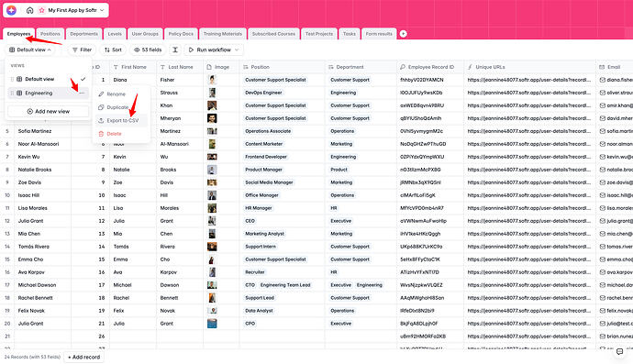
Task: Click the Sofia Martinez name cell
Action: tap(42, 131)
